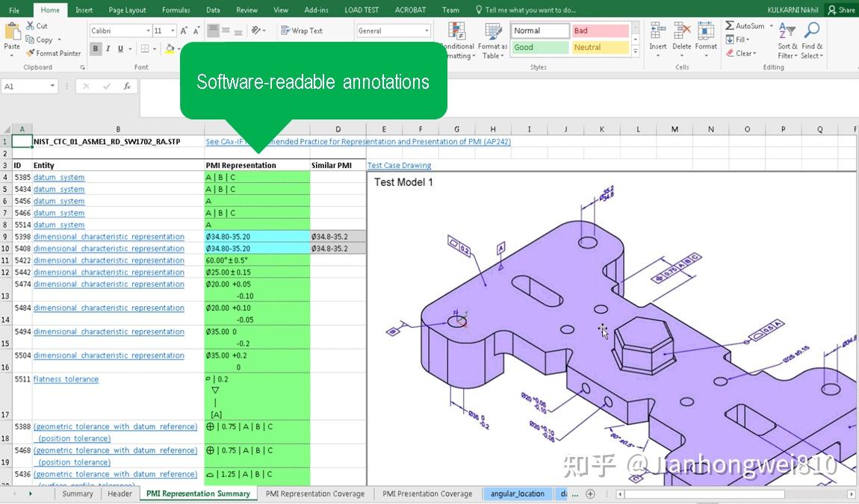Toggle bold formatting
The image size is (859, 504).
(95, 48)
